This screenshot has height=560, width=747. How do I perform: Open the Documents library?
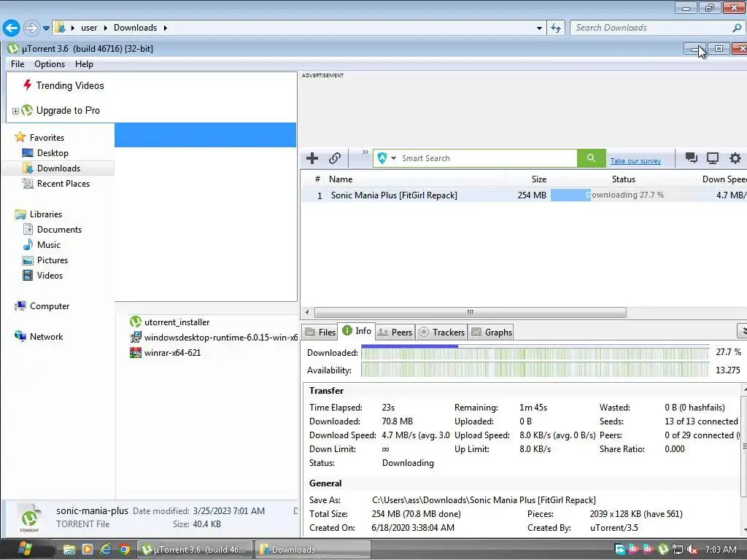tap(59, 230)
